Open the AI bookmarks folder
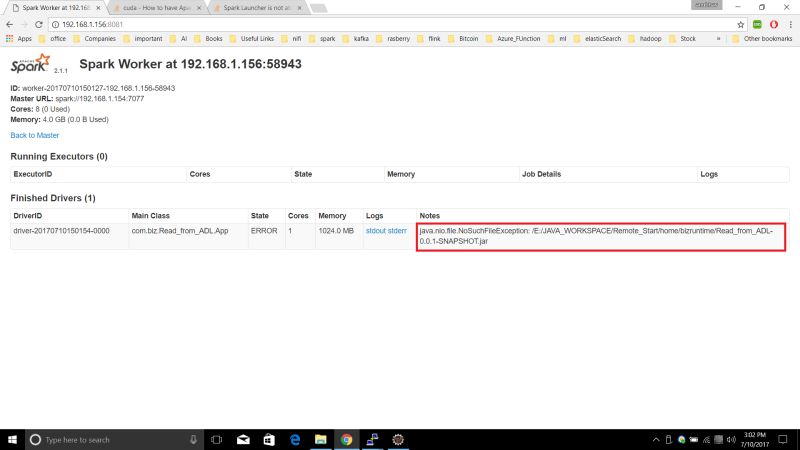 tap(179, 39)
